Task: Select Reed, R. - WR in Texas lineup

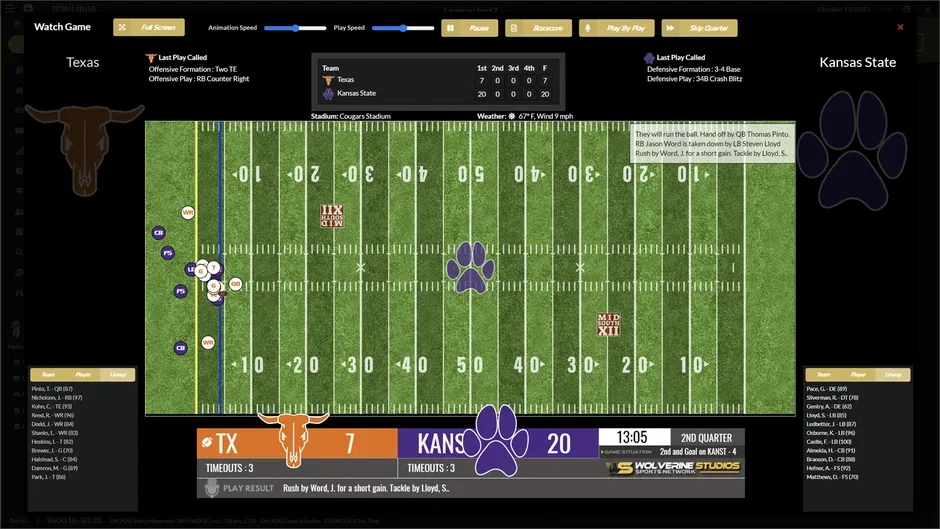Action: [x=53, y=415]
